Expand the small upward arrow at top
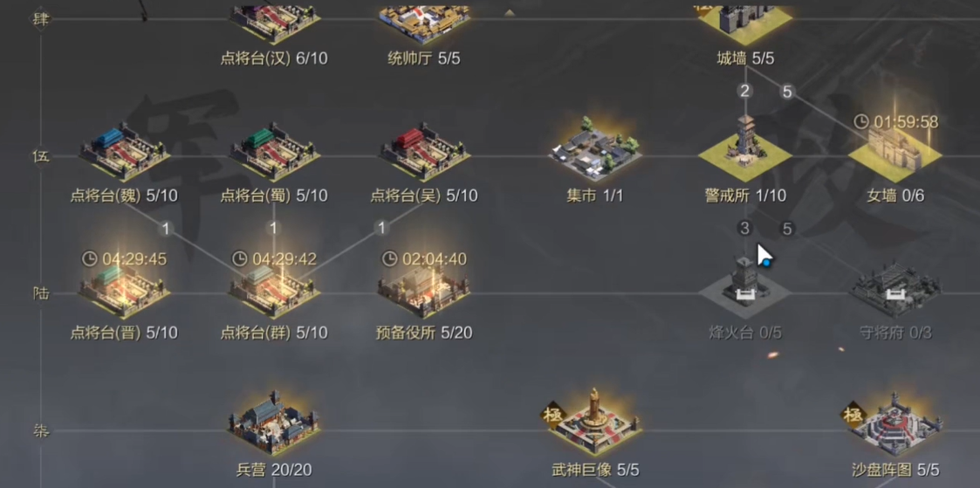 point(510,12)
